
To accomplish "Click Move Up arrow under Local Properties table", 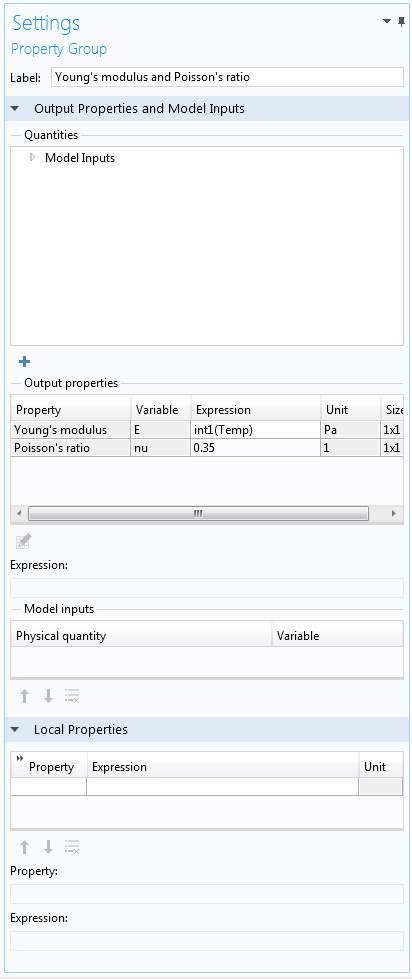I will pyautogui.click(x=24, y=847).
